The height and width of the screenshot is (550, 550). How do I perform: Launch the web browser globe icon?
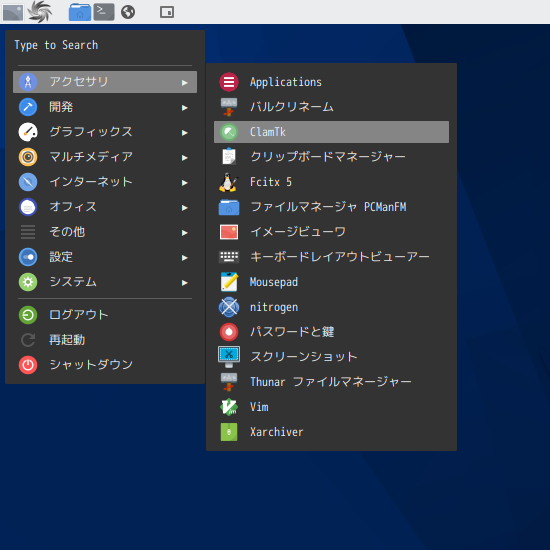[x=128, y=12]
